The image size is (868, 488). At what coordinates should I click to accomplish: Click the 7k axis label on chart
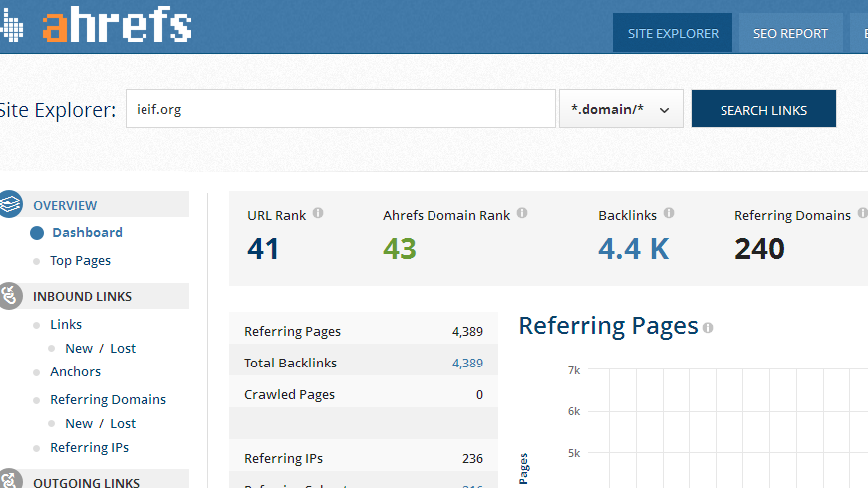(x=574, y=370)
